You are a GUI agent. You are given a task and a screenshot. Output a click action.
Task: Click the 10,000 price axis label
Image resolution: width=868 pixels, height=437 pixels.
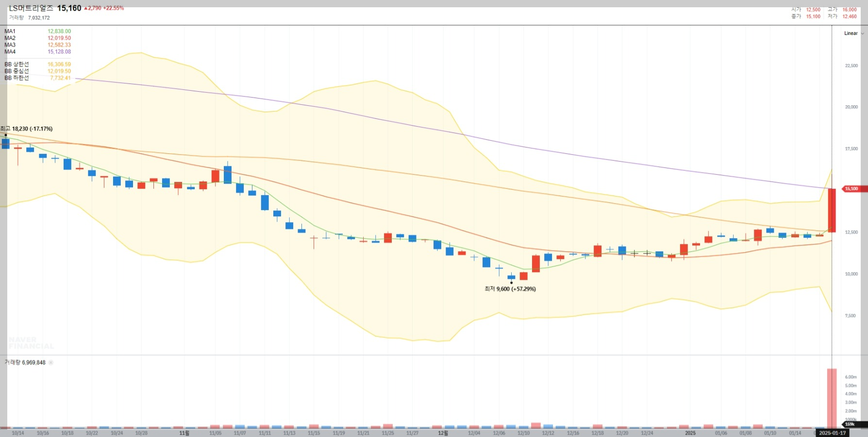coord(851,274)
